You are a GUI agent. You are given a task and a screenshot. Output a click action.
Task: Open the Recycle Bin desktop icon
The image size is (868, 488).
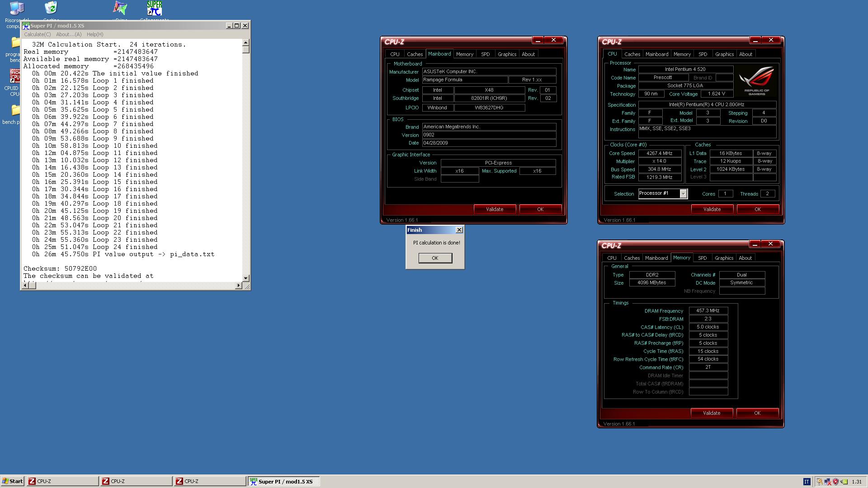click(x=51, y=8)
